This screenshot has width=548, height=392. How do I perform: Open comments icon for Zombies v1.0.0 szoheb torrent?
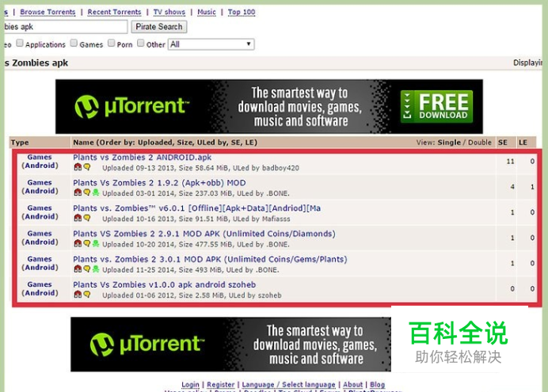[86, 295]
